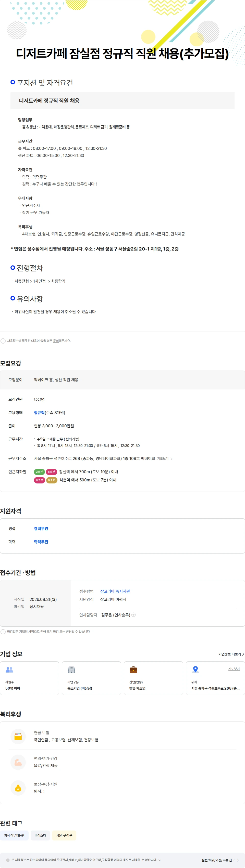Click 국민연금, 고용보험 benefits text
The image size is (245, 868).
pyautogui.click(x=66, y=740)
